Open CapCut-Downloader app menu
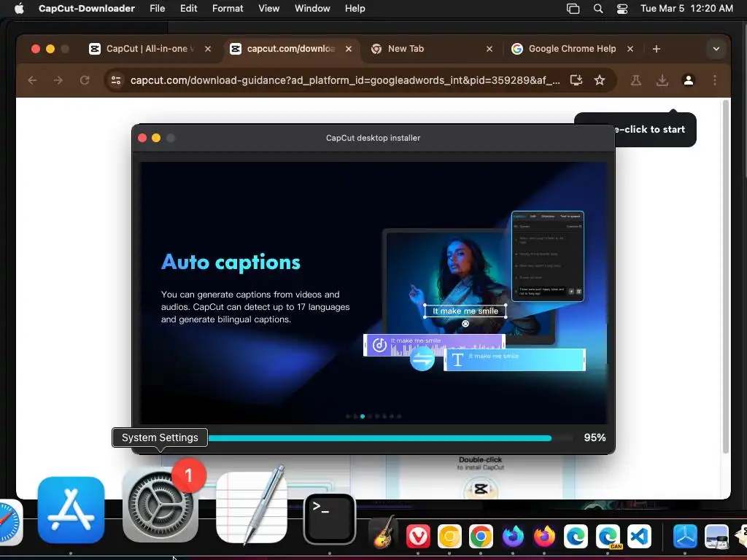The image size is (747, 560). coord(87,8)
